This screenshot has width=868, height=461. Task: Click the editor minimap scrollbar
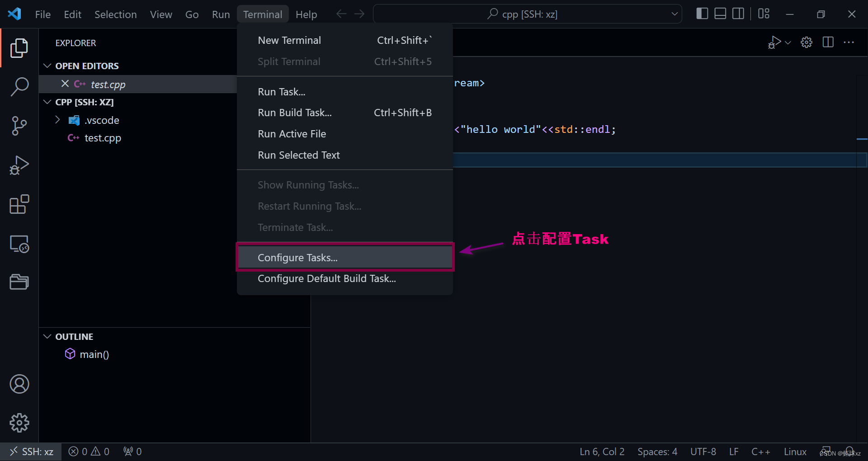coord(862,258)
